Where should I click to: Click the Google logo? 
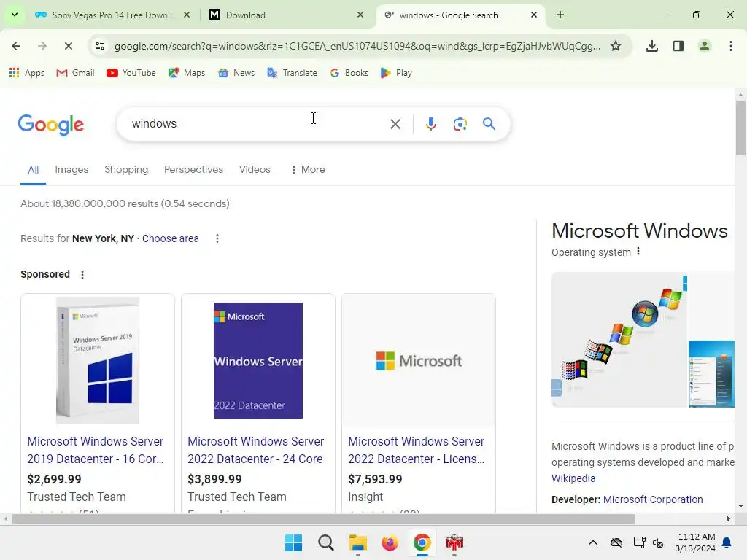click(50, 124)
